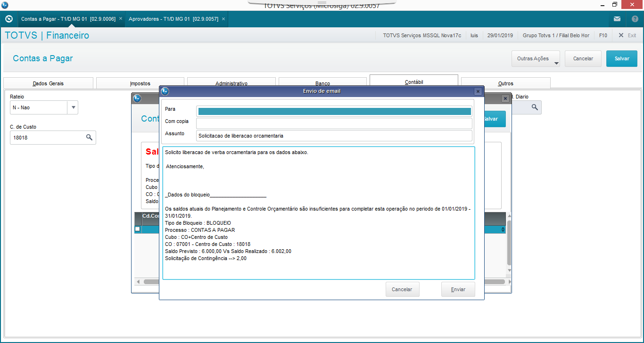This screenshot has width=644, height=343.
Task: Open the Outros tab
Action: click(506, 83)
